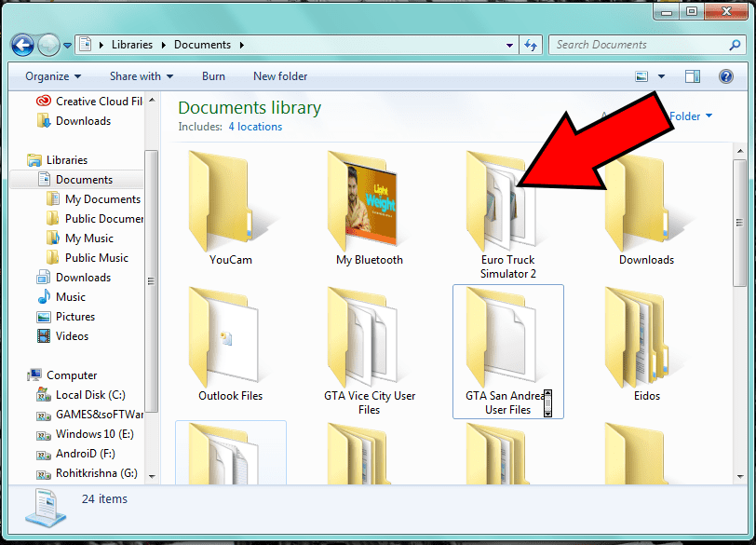Select Libraries in the navigation pane
Viewport: 756px width, 545px height.
pos(58,160)
